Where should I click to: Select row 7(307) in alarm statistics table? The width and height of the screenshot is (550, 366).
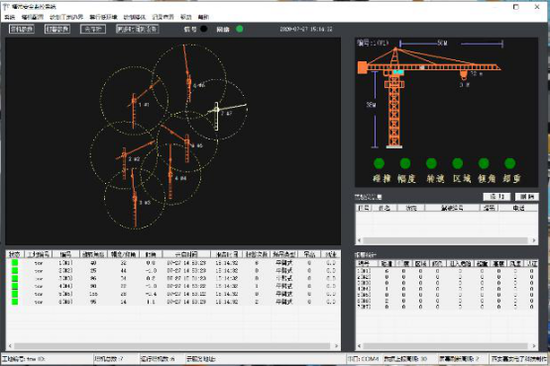(447, 307)
